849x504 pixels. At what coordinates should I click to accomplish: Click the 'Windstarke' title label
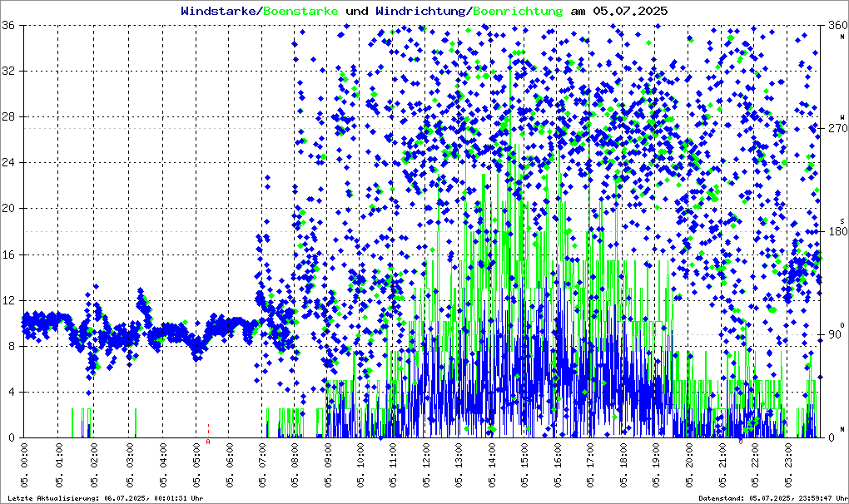[x=220, y=12]
